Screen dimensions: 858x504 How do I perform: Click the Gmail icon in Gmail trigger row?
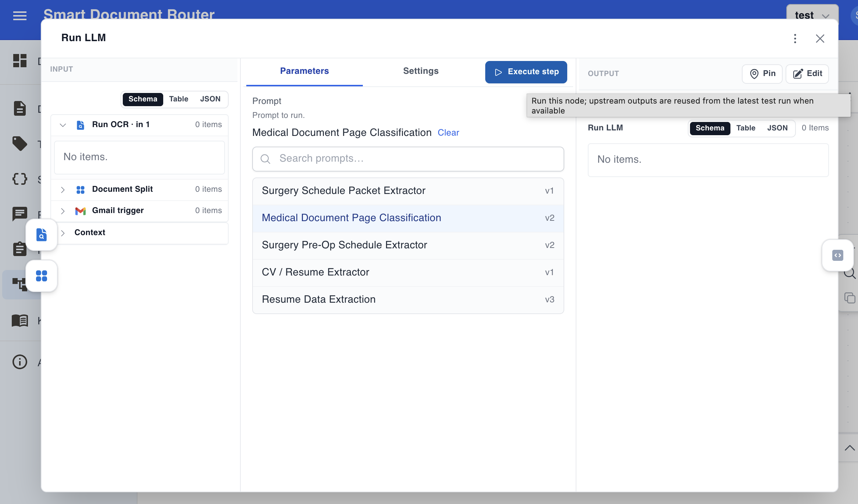click(81, 211)
